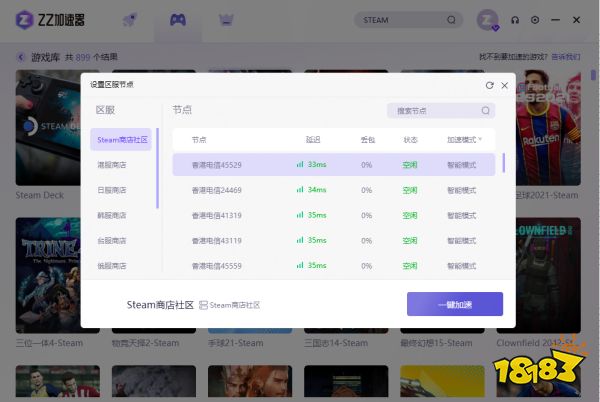Screen dimensions: 600x402
Task: Click 智能模式 for 香港电信24469
Action: point(461,190)
